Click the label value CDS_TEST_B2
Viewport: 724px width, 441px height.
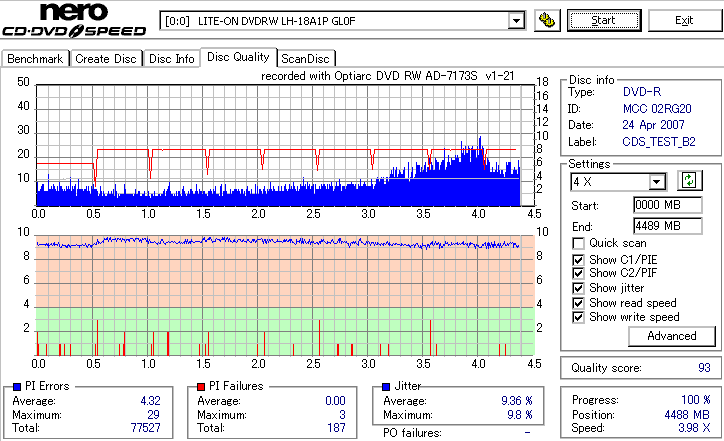(x=659, y=142)
